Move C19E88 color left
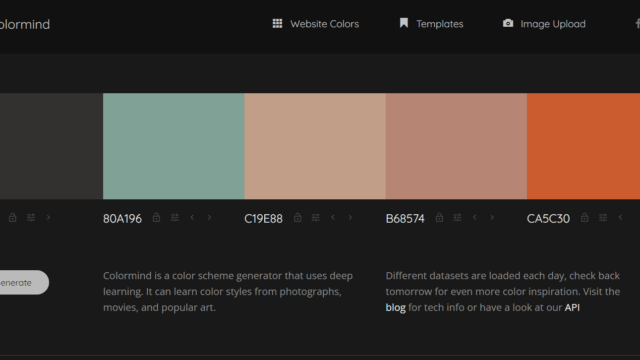The width and height of the screenshot is (640, 360). click(333, 218)
